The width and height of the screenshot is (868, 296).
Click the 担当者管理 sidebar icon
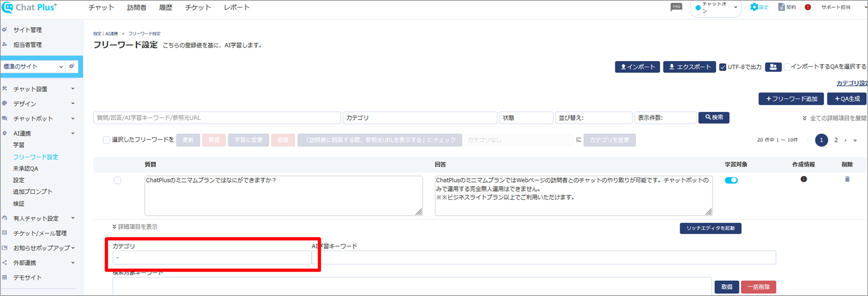coord(5,44)
